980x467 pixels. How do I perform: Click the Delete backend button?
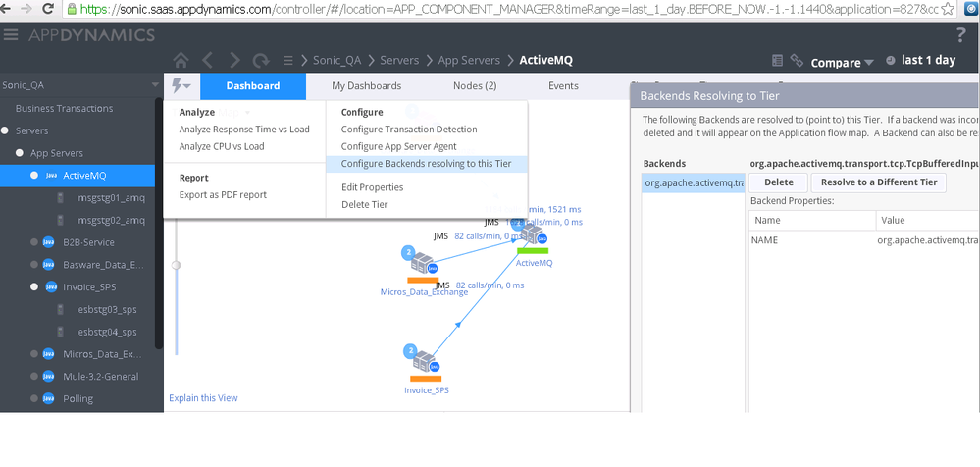(x=779, y=182)
